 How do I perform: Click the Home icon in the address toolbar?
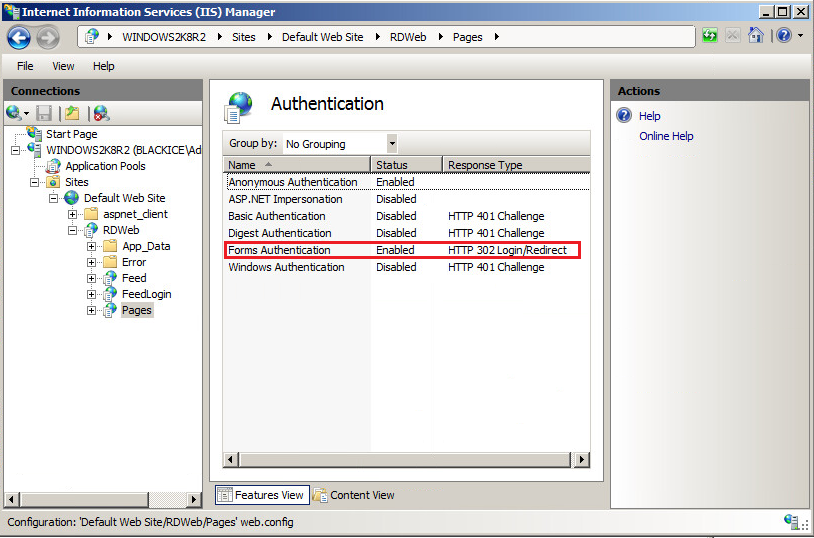point(756,36)
